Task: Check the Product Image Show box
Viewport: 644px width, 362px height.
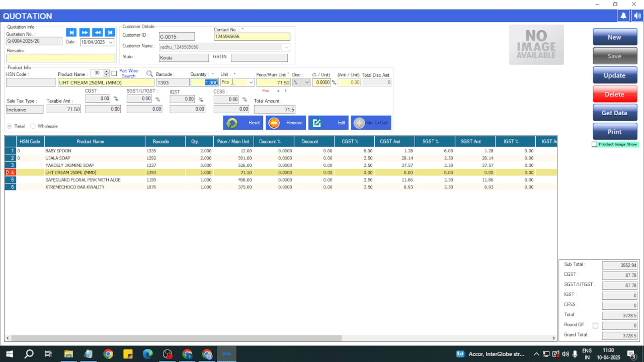Action: click(x=595, y=144)
